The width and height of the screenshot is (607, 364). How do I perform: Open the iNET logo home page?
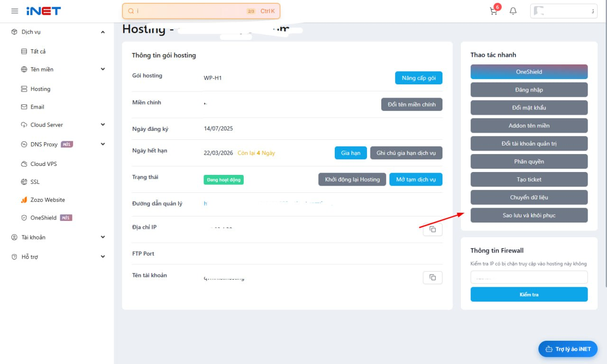[44, 11]
